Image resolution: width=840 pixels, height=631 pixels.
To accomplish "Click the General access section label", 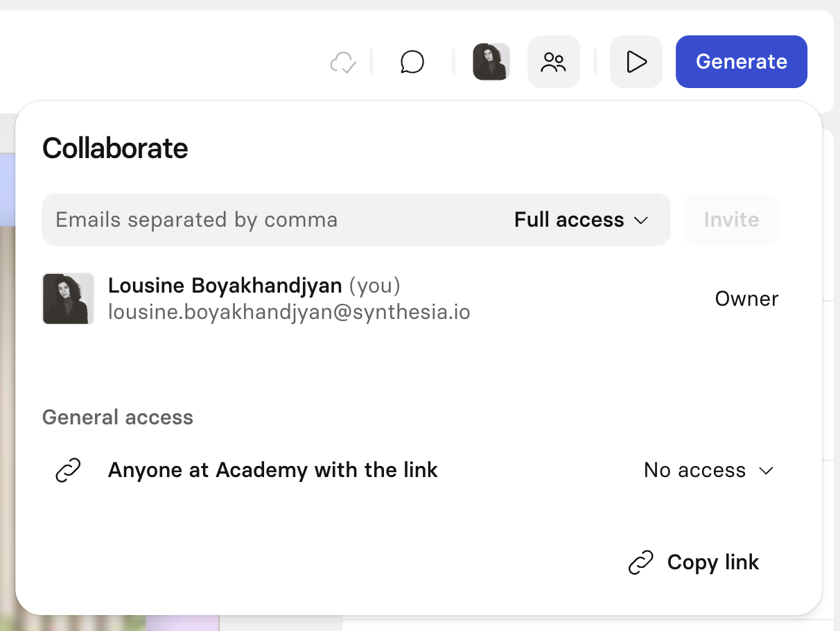I will (x=117, y=417).
